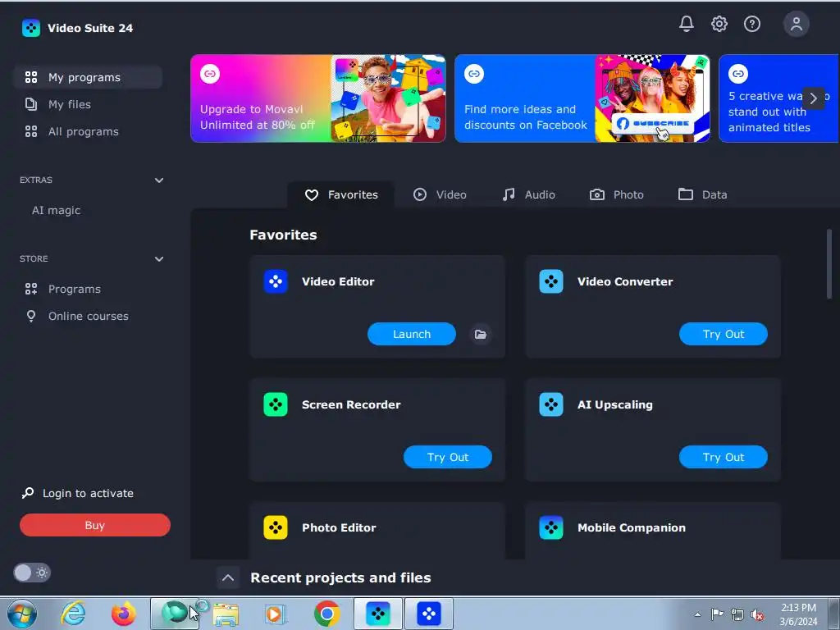840x630 pixels.
Task: Switch to the Photo tab
Action: click(x=617, y=194)
